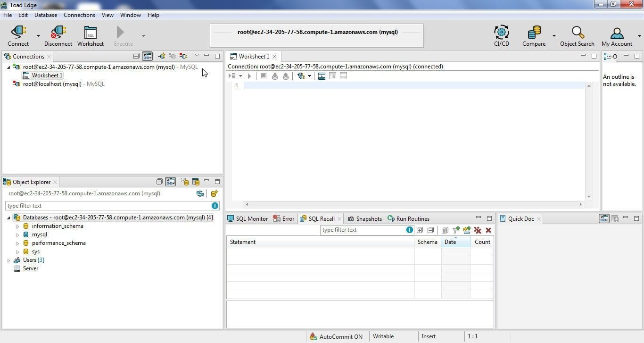644x343 pixels.
Task: Open the Window menu
Action: (130, 15)
